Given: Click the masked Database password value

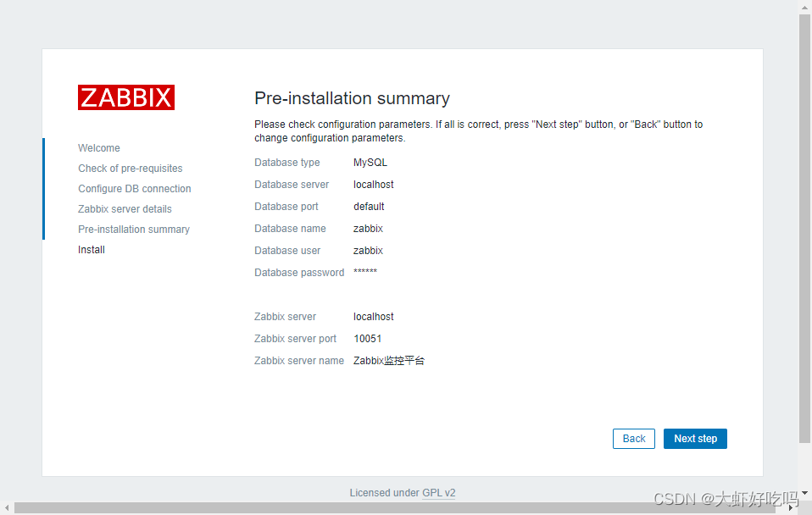Looking at the screenshot, I should point(365,272).
